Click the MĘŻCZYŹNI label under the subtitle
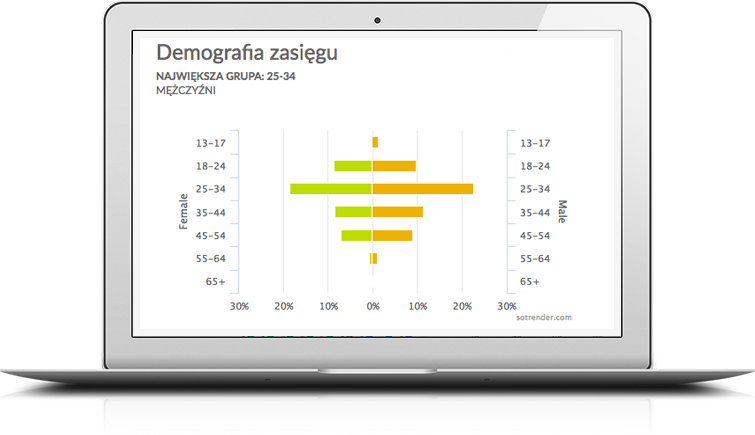This screenshot has height=435, width=755. pos(186,90)
